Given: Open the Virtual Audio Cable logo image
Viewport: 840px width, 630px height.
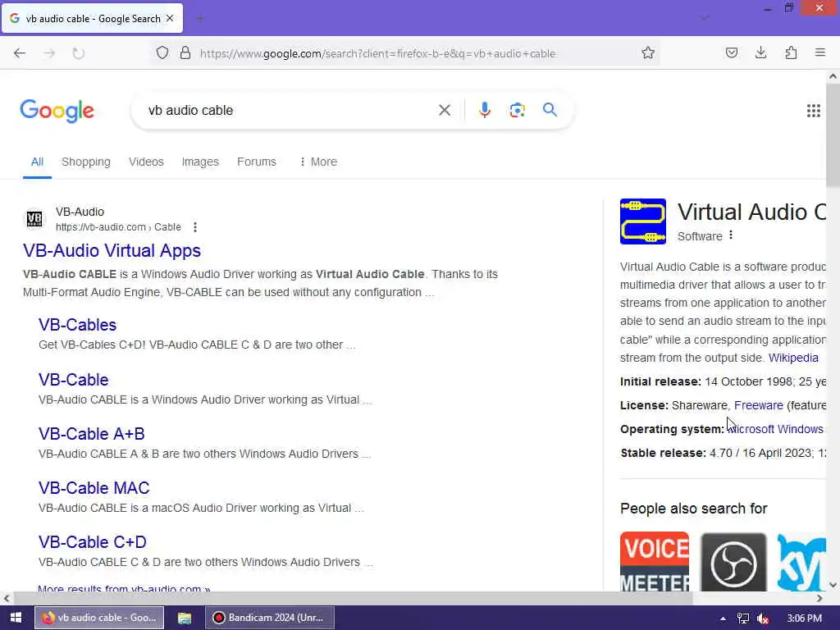Looking at the screenshot, I should point(643,221).
